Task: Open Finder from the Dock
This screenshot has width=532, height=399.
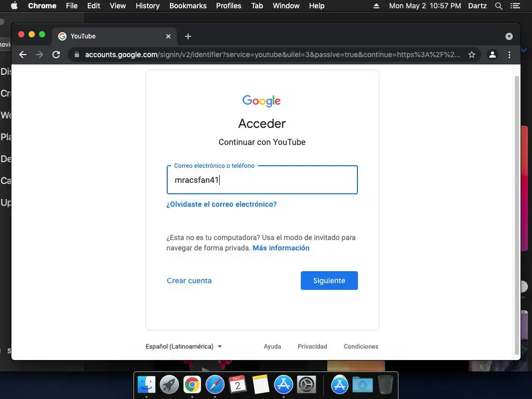Action: 146,384
